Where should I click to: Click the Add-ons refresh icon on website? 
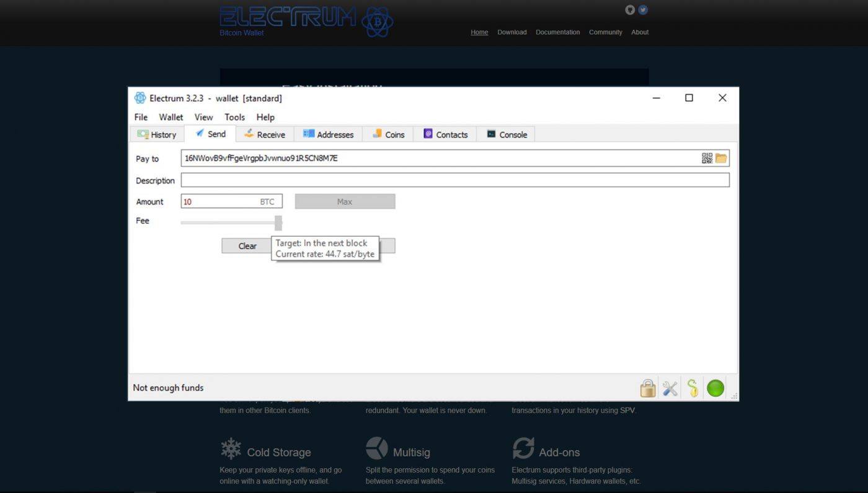click(523, 448)
